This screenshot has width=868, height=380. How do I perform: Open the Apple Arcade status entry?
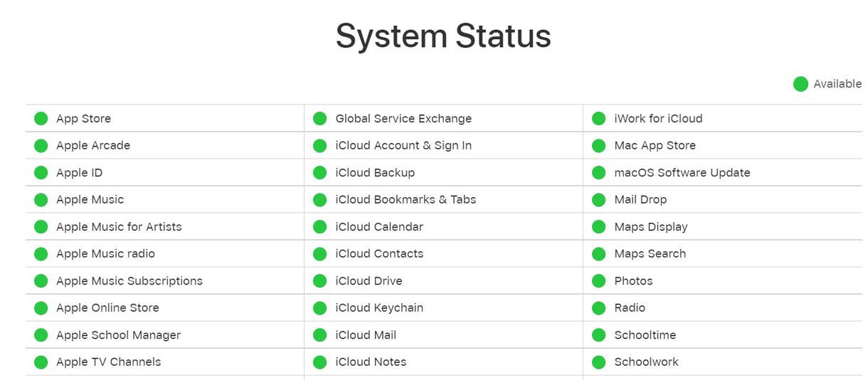[93, 146]
